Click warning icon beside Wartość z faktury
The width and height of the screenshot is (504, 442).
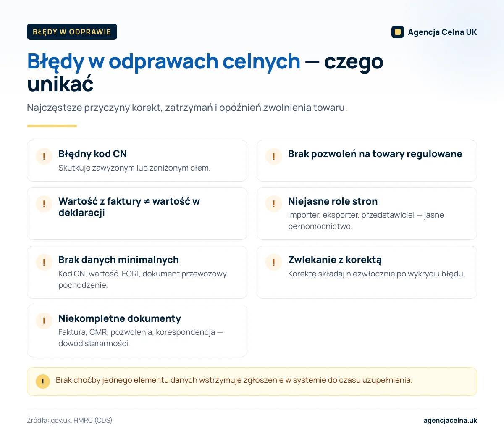click(44, 204)
